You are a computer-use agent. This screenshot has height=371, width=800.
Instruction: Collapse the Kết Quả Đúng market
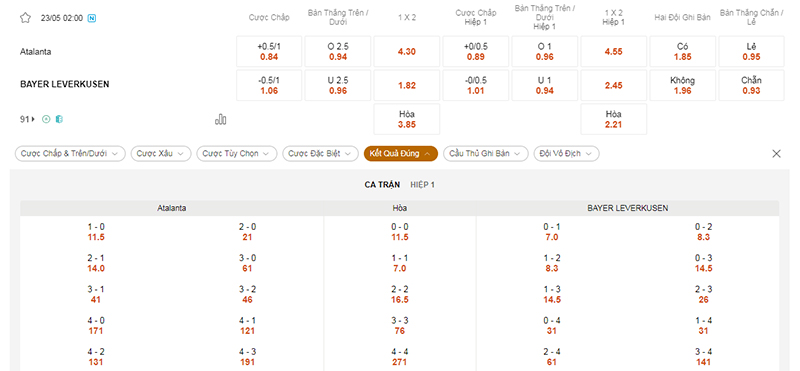click(401, 154)
